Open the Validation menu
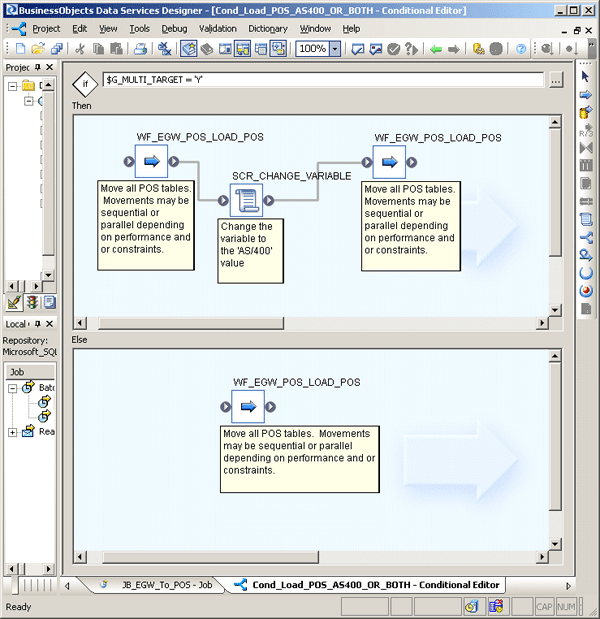 pos(217,29)
